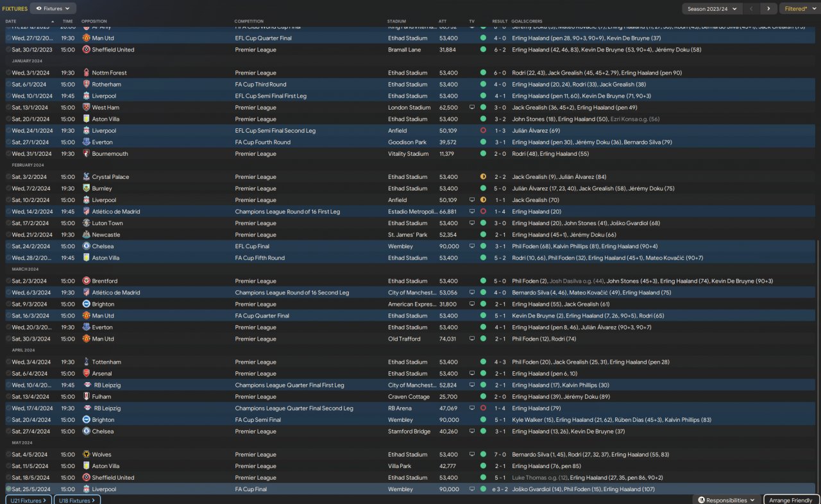Click the Arsenal club badge
Screen dimensions: 821x504
(86, 374)
